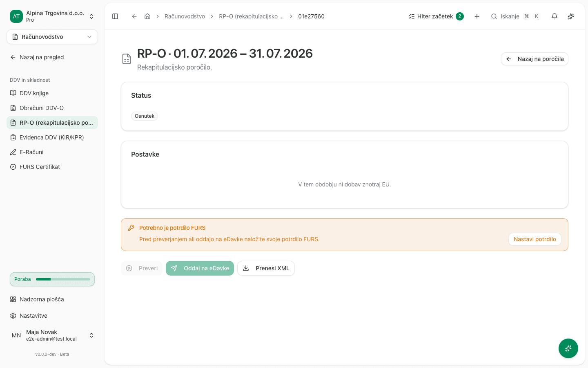Screen dimensions: 588x368
Task: Open the notifications bell
Action: tap(555, 16)
